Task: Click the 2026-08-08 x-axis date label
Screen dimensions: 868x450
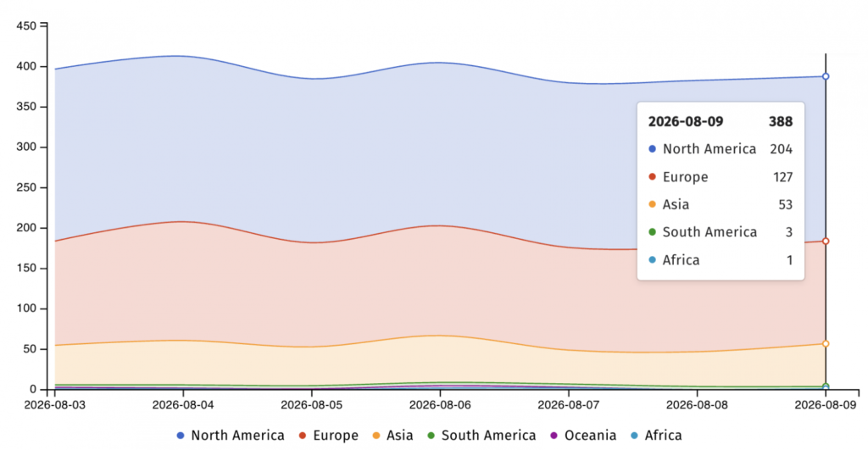Action: pos(697,405)
